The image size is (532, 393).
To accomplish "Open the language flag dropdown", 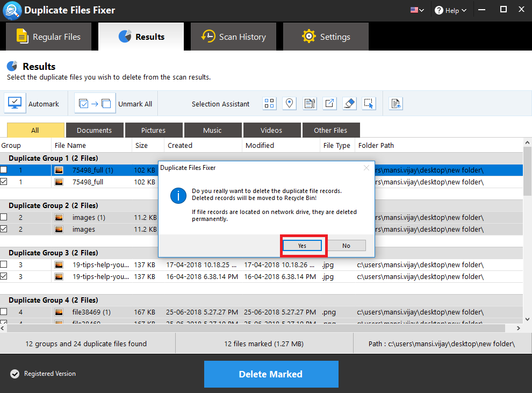I will tap(417, 10).
